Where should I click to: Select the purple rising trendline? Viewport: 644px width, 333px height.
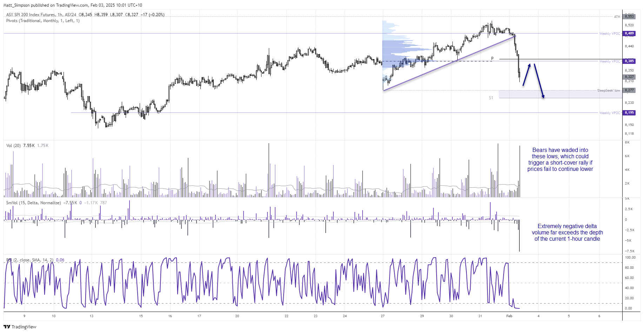(449, 64)
